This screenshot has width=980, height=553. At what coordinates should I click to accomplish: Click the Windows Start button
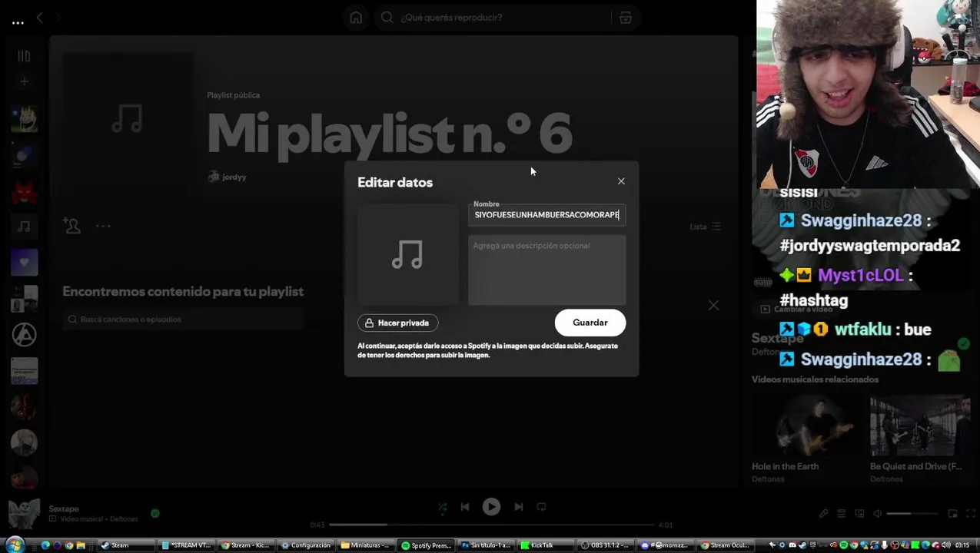coord(14,545)
